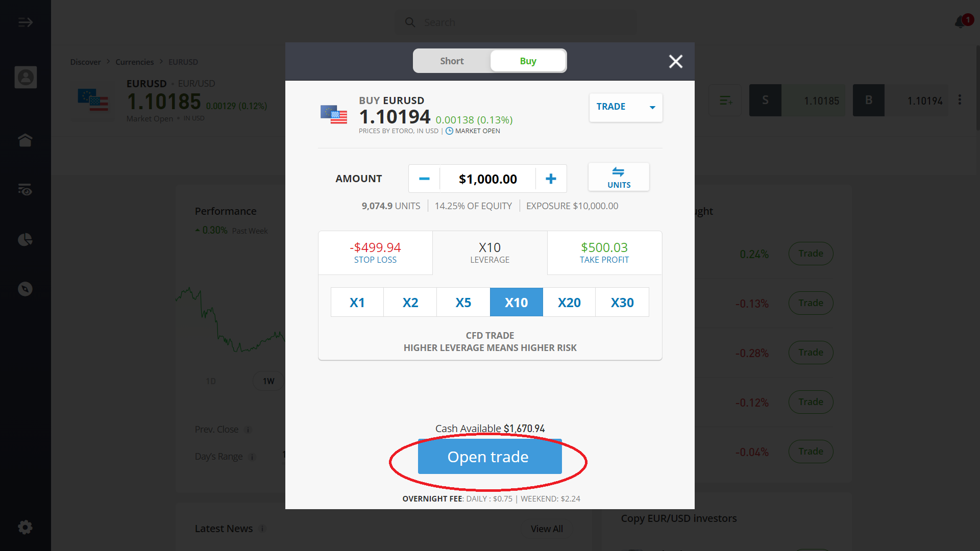The height and width of the screenshot is (551, 980).
Task: Open trade with current settings
Action: pyautogui.click(x=489, y=456)
